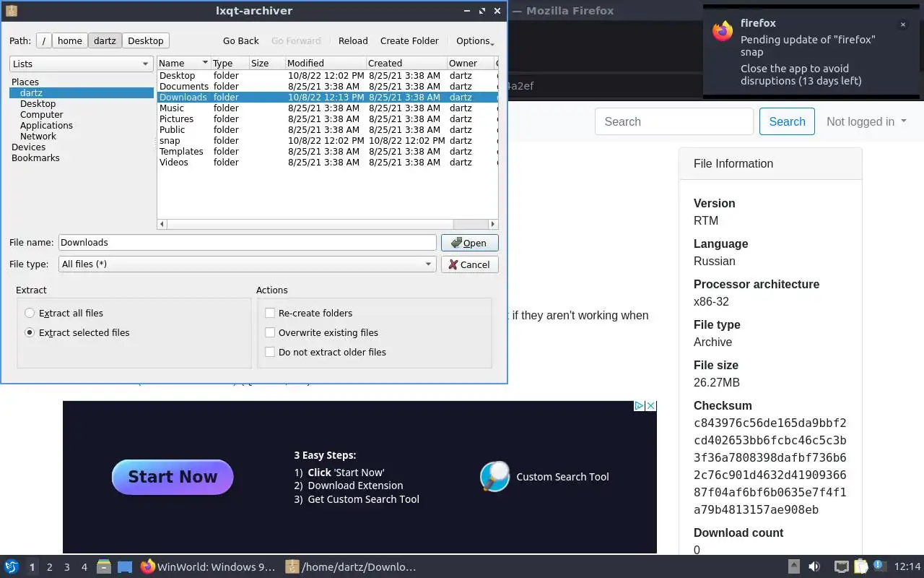Select the Downloads folder row
Image resolution: width=924 pixels, height=578 pixels.
(327, 97)
